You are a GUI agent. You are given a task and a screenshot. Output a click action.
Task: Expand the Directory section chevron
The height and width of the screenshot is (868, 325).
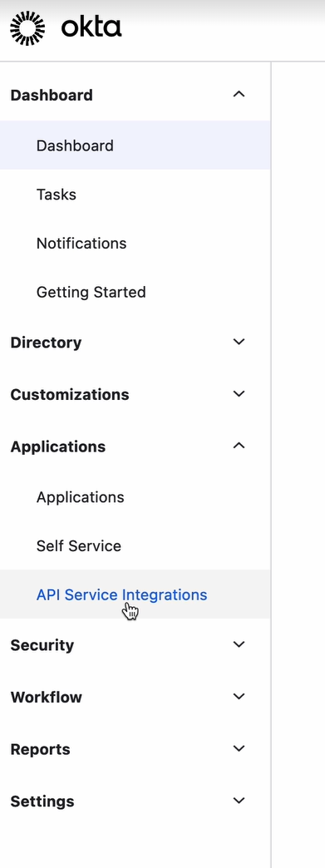[x=239, y=342]
